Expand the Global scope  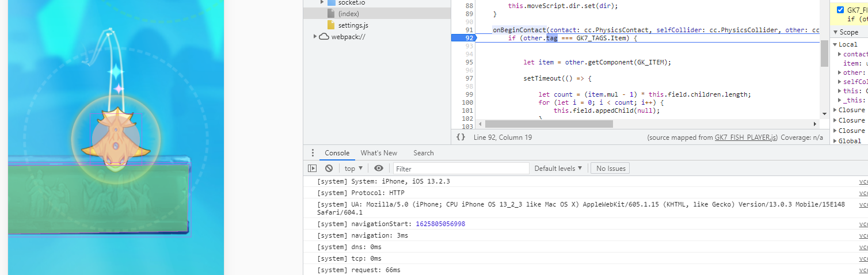pos(835,141)
